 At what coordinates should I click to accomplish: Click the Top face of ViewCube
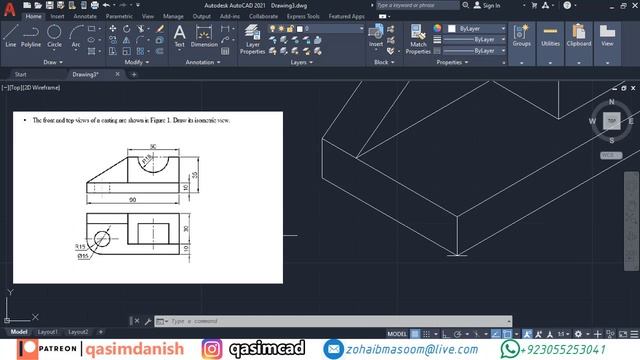click(611, 121)
